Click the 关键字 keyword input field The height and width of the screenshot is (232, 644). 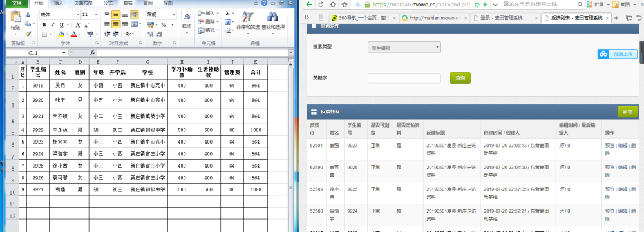tap(404, 78)
